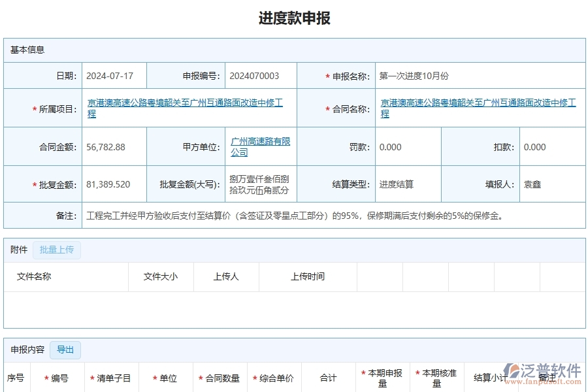
Task: Click the 结算类型 field showing 进度结算
Action: [x=395, y=184]
